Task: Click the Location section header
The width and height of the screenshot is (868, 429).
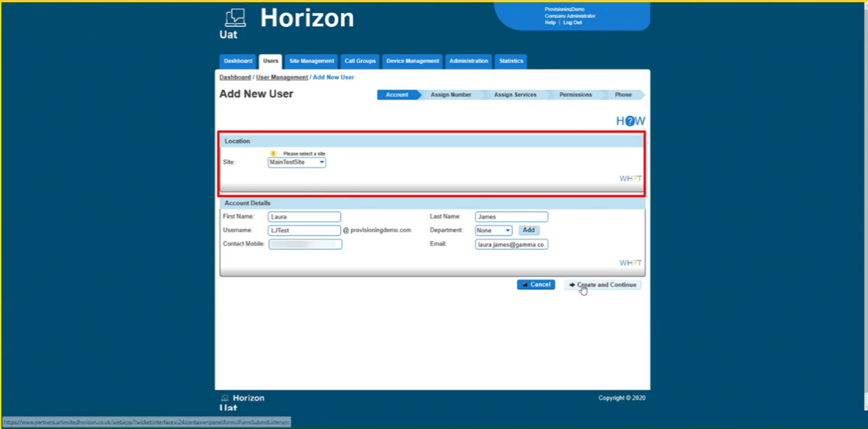Action: (x=432, y=142)
